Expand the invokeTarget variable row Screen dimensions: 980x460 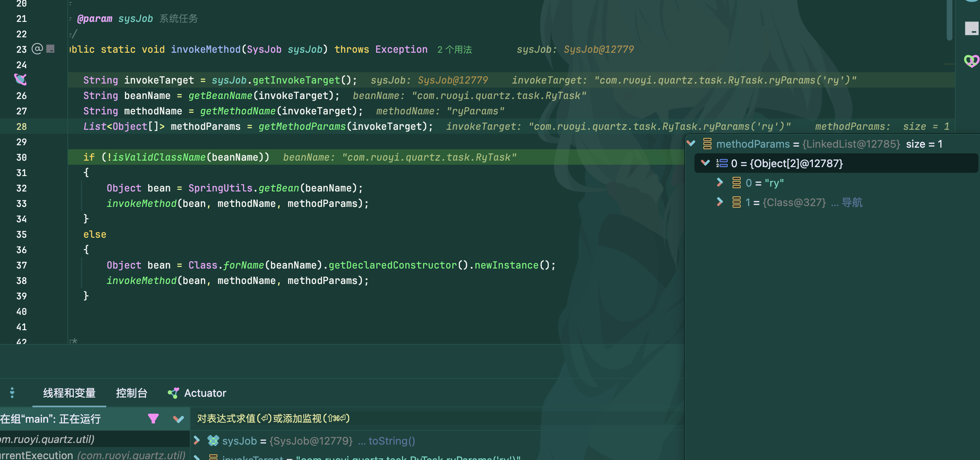197,457
